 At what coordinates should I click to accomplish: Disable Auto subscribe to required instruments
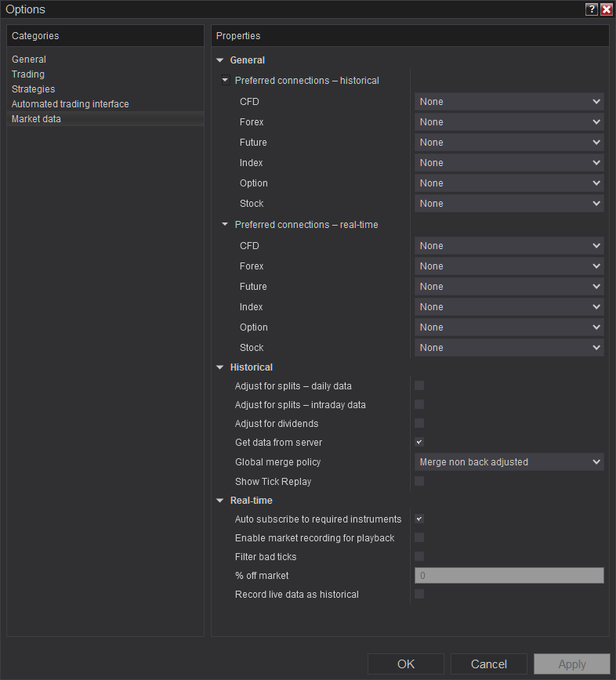419,519
